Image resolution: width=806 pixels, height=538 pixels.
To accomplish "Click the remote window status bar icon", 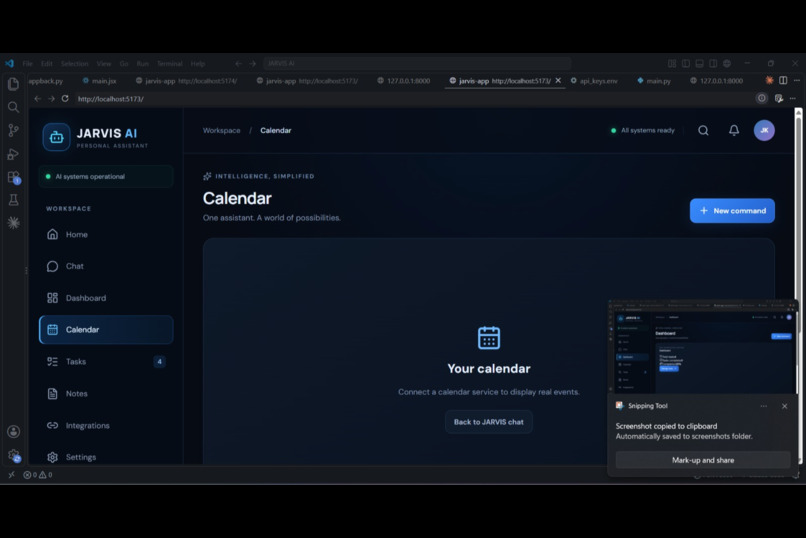I will click(x=11, y=475).
